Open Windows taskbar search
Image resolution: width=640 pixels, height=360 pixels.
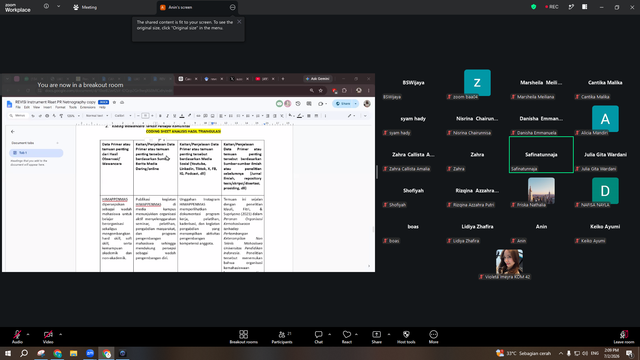point(24,353)
